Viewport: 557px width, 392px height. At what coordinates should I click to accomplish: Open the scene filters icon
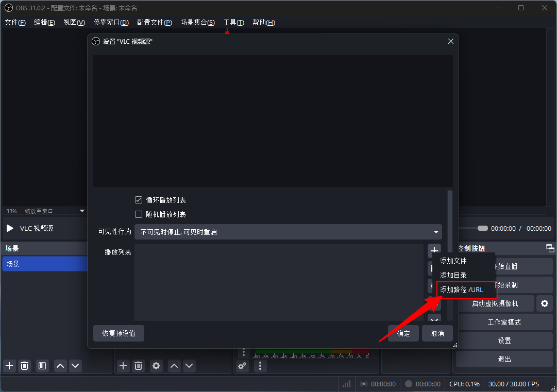[42, 366]
